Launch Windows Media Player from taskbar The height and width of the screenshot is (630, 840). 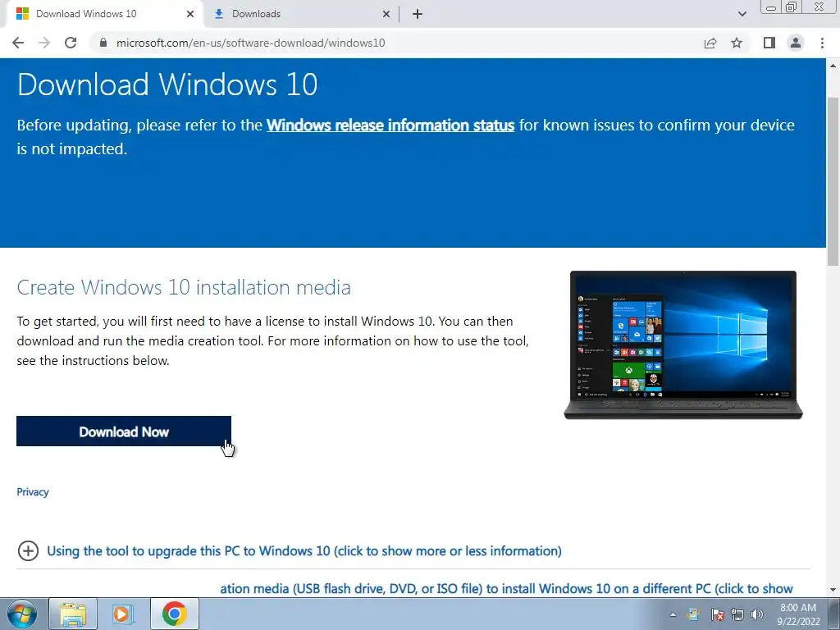[x=123, y=614]
